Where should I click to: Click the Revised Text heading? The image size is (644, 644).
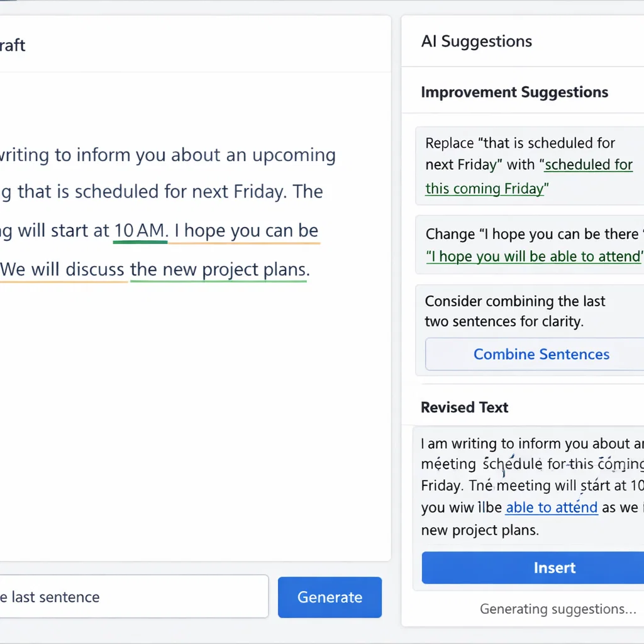coord(464,407)
